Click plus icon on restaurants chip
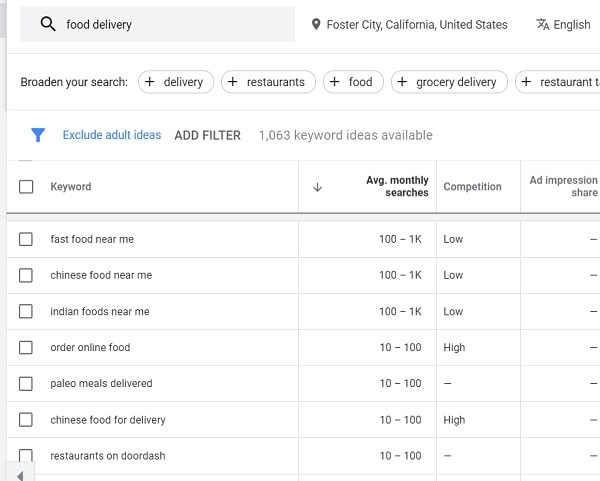 [x=233, y=82]
